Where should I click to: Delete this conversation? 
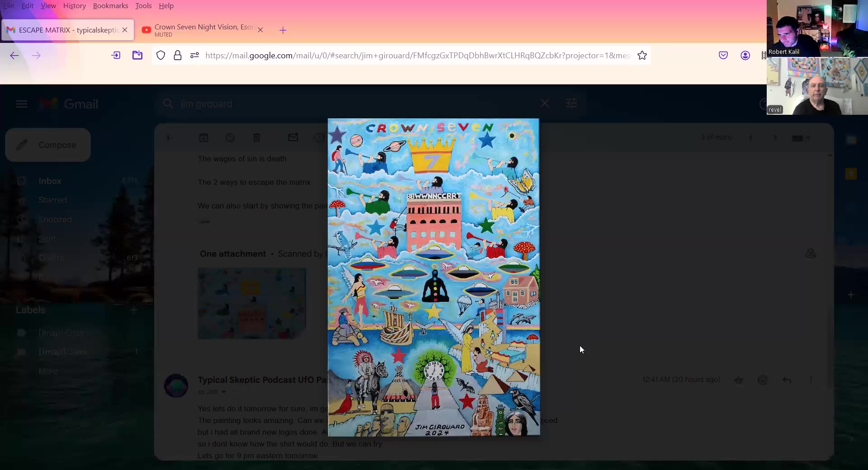tap(257, 137)
